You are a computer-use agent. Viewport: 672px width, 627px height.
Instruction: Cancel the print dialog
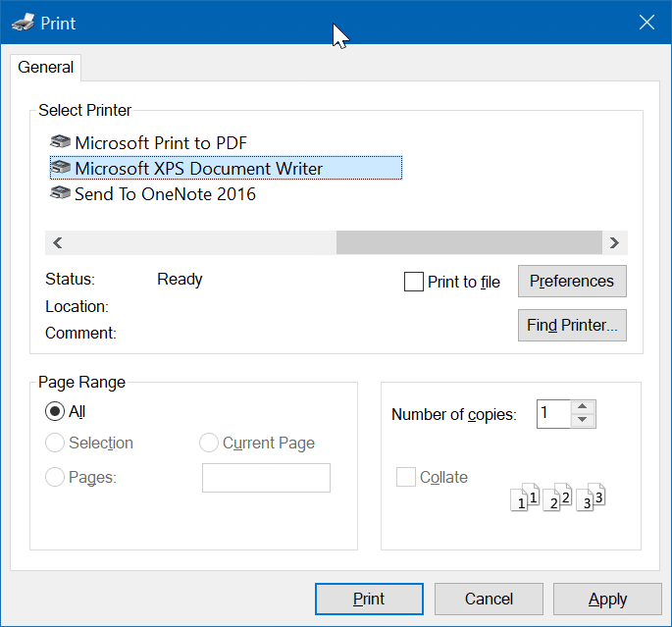pyautogui.click(x=489, y=599)
